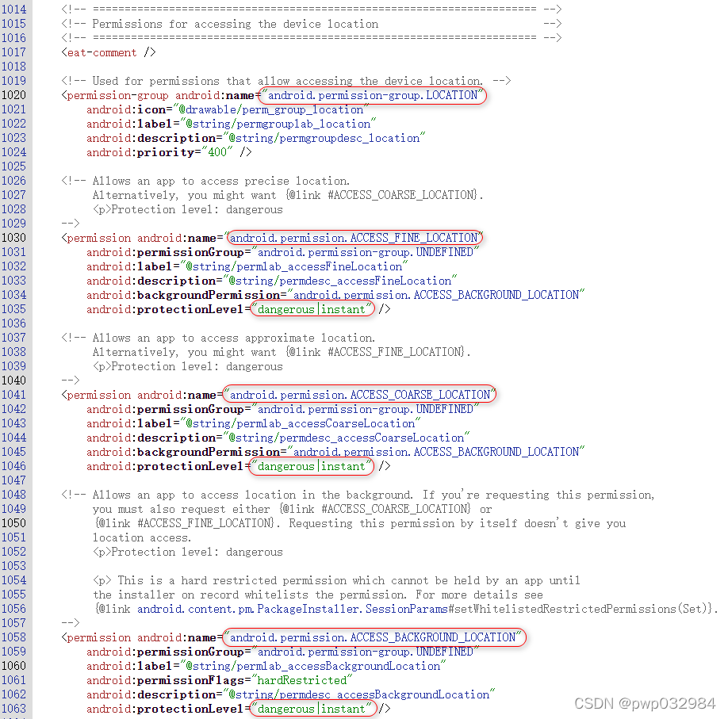Click '@string/permlab_accessCoarseLocation' value
This screenshot has width=728, height=719.
(301, 423)
